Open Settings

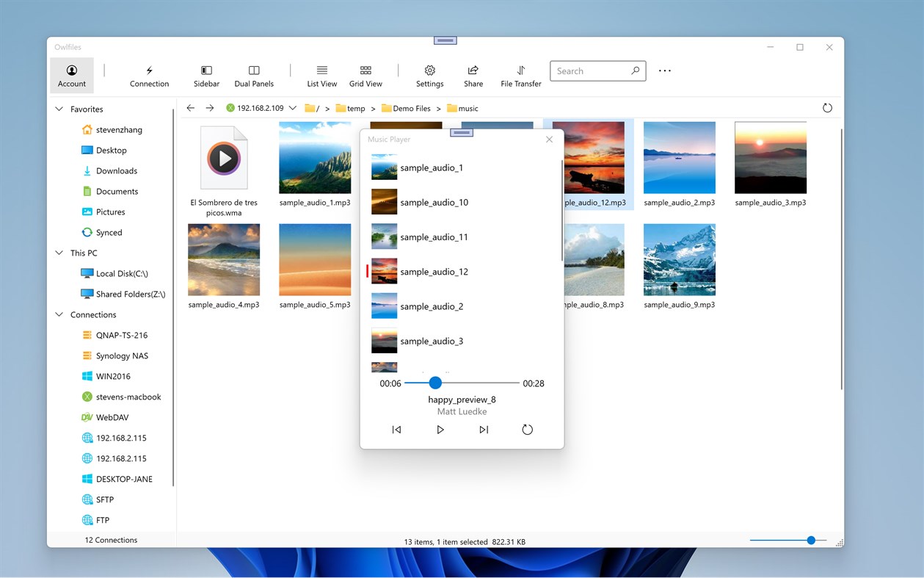click(x=429, y=74)
